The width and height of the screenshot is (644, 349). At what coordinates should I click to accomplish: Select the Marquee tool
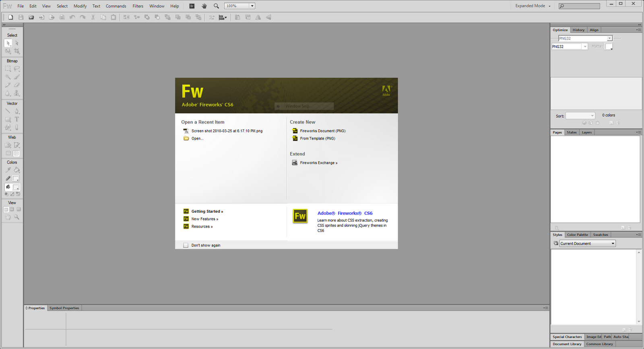click(8, 69)
